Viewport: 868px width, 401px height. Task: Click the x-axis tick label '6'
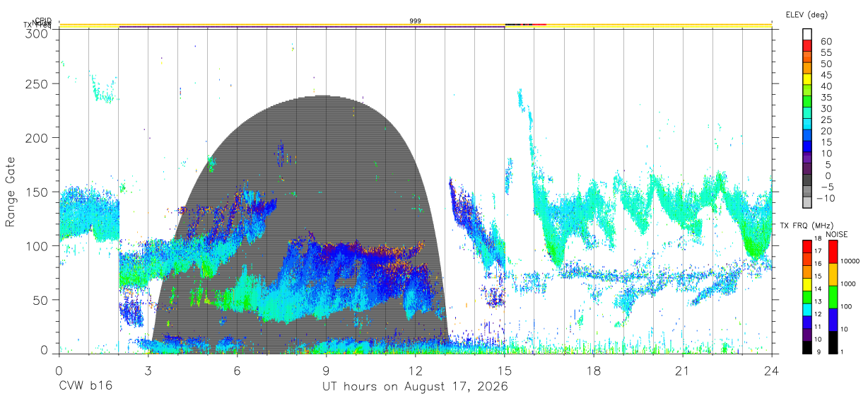[237, 371]
